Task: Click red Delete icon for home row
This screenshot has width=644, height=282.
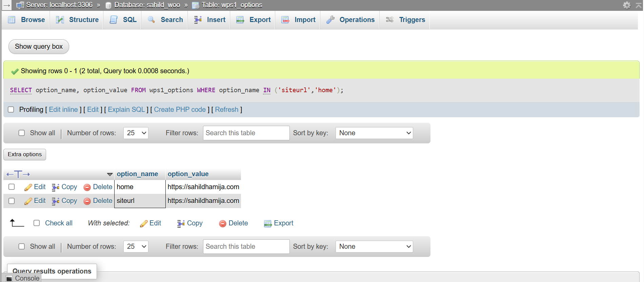Action: coord(87,187)
